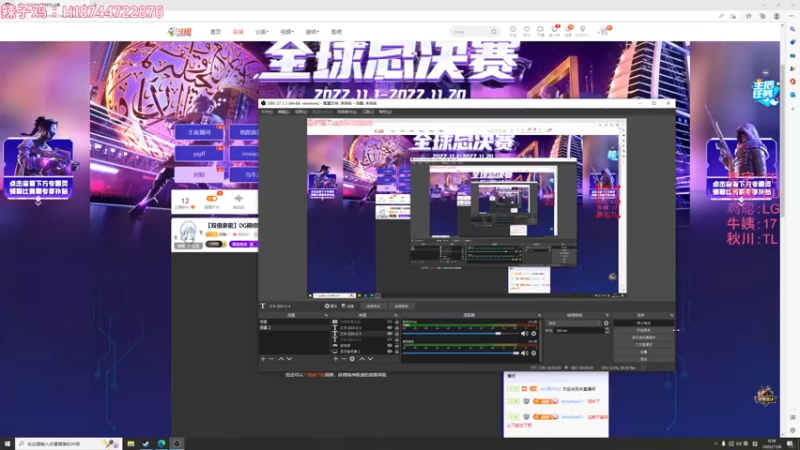The width and height of the screenshot is (800, 450).
Task: Click OBS Studio icon on taskbar
Action: tap(177, 444)
